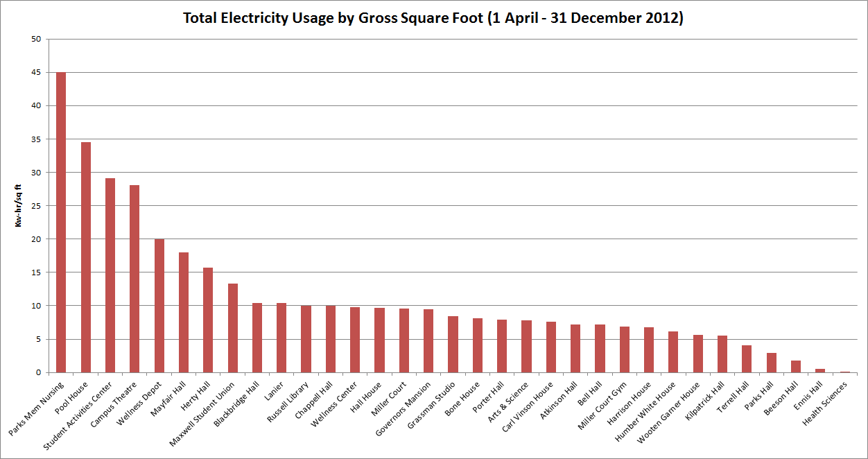Click the 25 value on vertical axis
Image resolution: width=868 pixels, height=459 pixels.
pos(36,206)
